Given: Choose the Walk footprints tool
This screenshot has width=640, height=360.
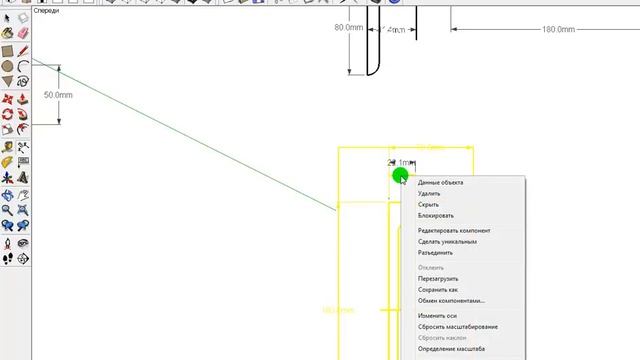Looking at the screenshot, I should tap(7, 259).
